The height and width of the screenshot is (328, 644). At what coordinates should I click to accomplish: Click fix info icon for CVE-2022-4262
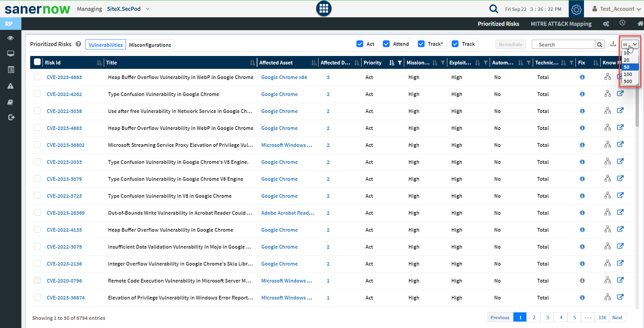coord(582,94)
